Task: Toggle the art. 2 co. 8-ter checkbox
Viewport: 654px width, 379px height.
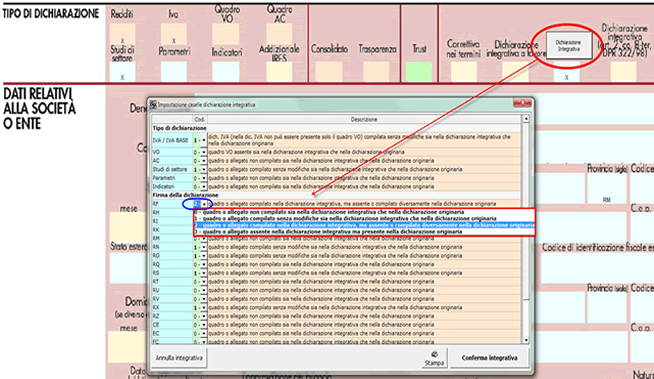Action: click(x=624, y=72)
